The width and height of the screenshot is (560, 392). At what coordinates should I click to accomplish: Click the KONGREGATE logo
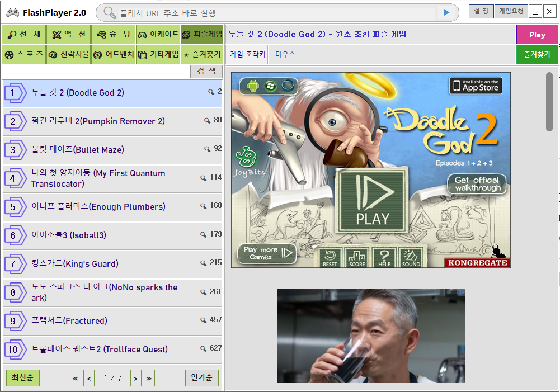[x=477, y=263]
